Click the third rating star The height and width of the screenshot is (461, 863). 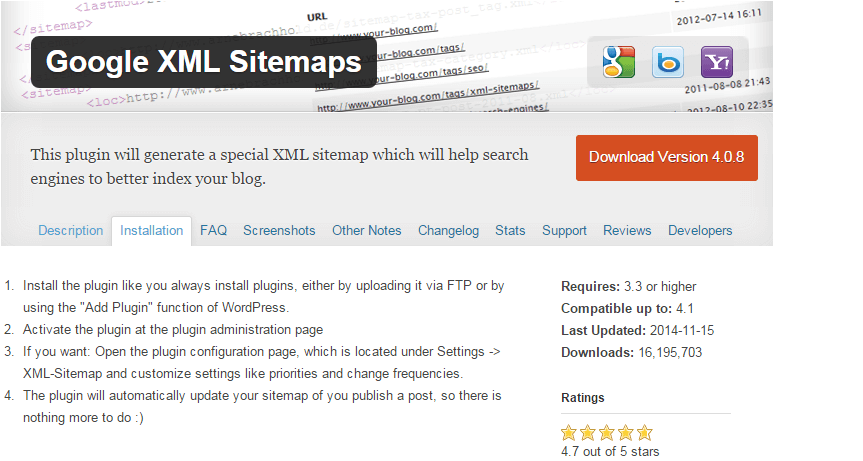(607, 433)
